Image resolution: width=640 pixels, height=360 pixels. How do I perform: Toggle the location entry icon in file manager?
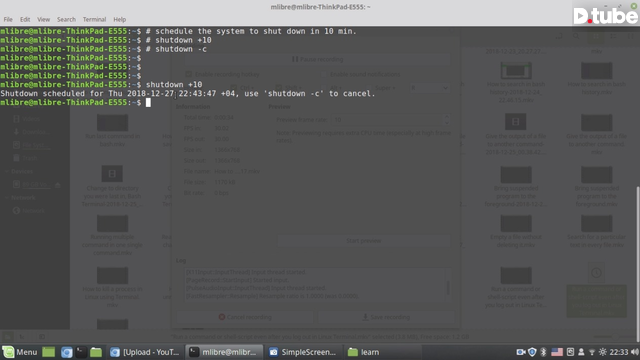[559, 36]
